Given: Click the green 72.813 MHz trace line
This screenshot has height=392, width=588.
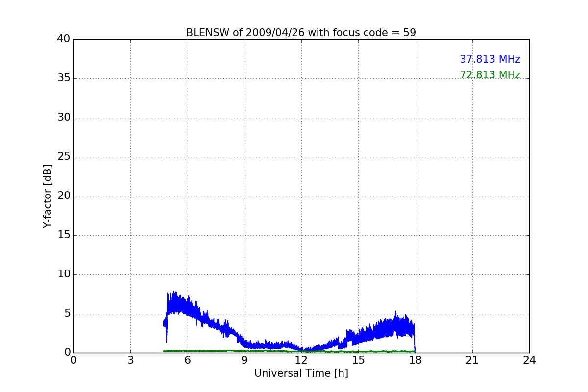Looking at the screenshot, I should click(289, 351).
